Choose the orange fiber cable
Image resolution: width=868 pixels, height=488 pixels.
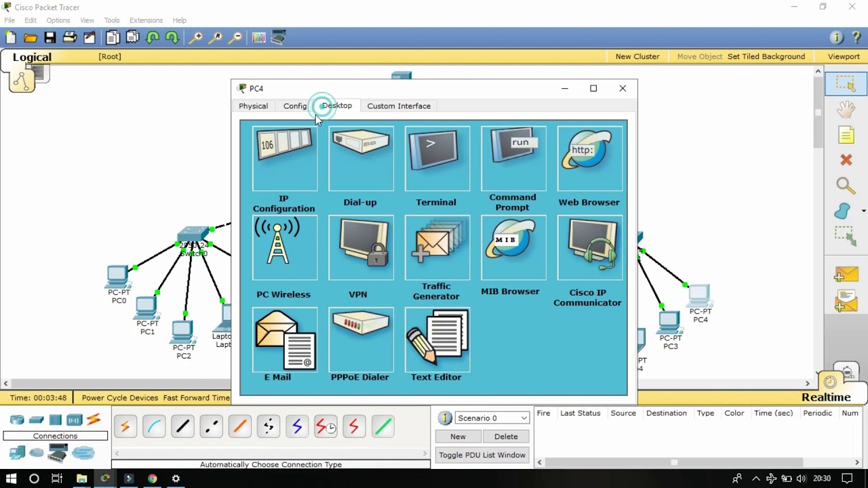pyautogui.click(x=239, y=426)
